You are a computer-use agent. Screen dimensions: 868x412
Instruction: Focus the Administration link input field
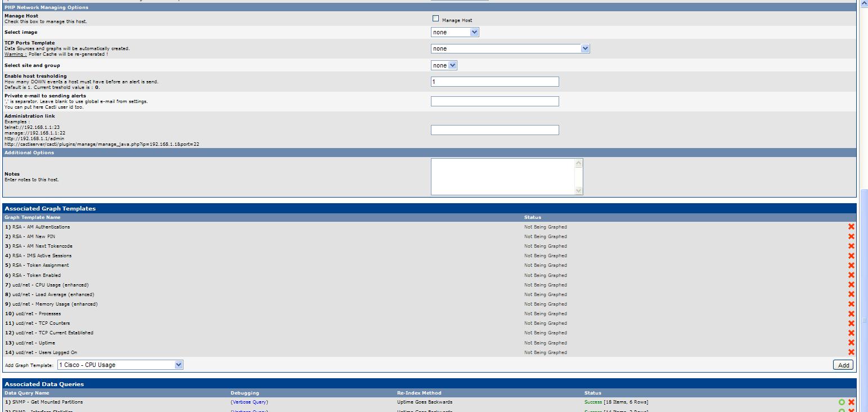pyautogui.click(x=495, y=130)
